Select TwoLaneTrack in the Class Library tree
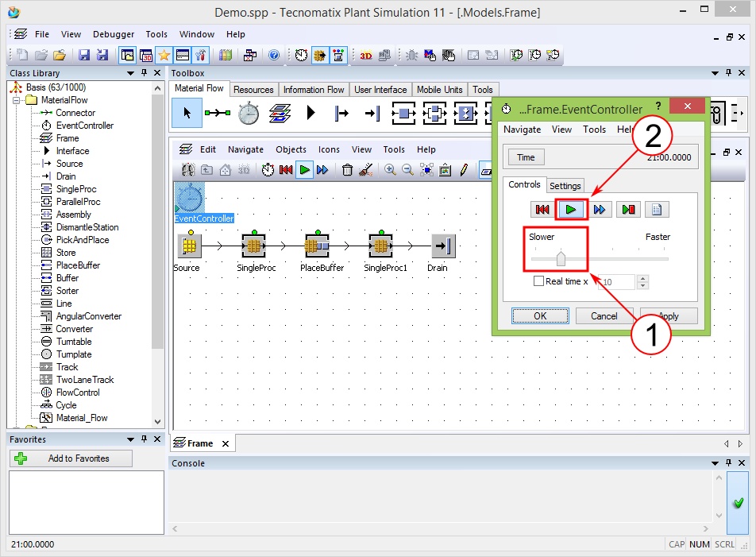 pyautogui.click(x=85, y=380)
